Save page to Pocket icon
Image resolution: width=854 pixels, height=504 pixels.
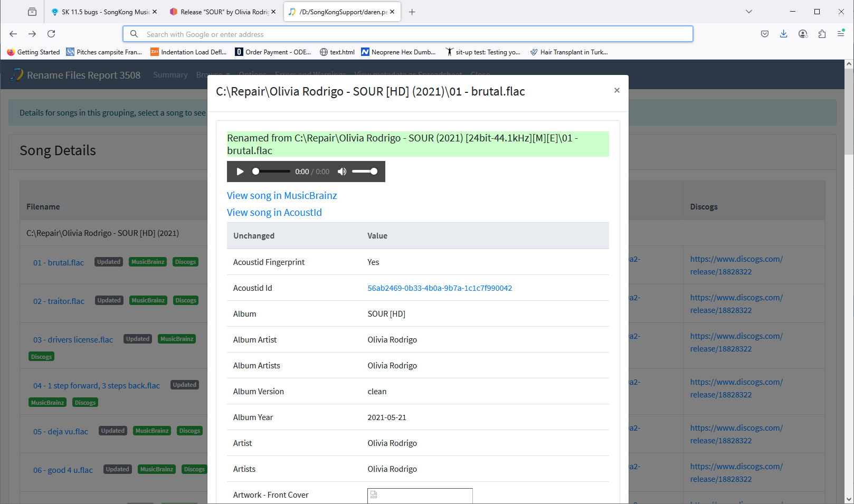point(765,34)
